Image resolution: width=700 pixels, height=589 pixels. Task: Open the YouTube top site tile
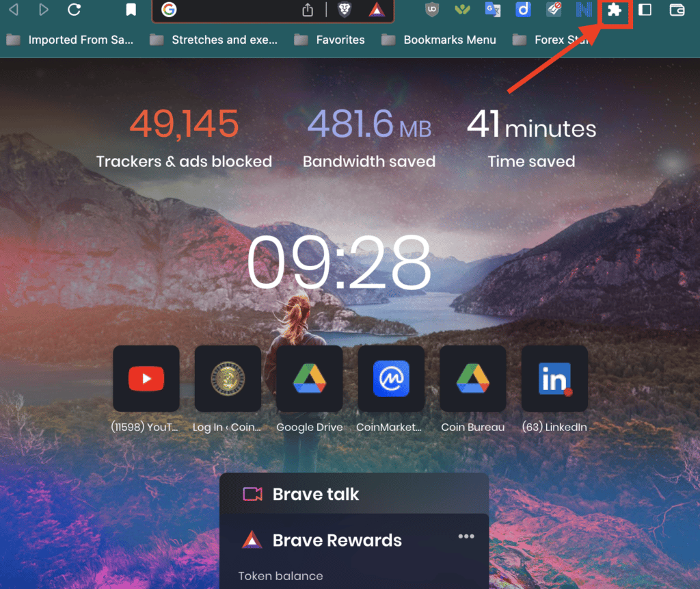(146, 378)
